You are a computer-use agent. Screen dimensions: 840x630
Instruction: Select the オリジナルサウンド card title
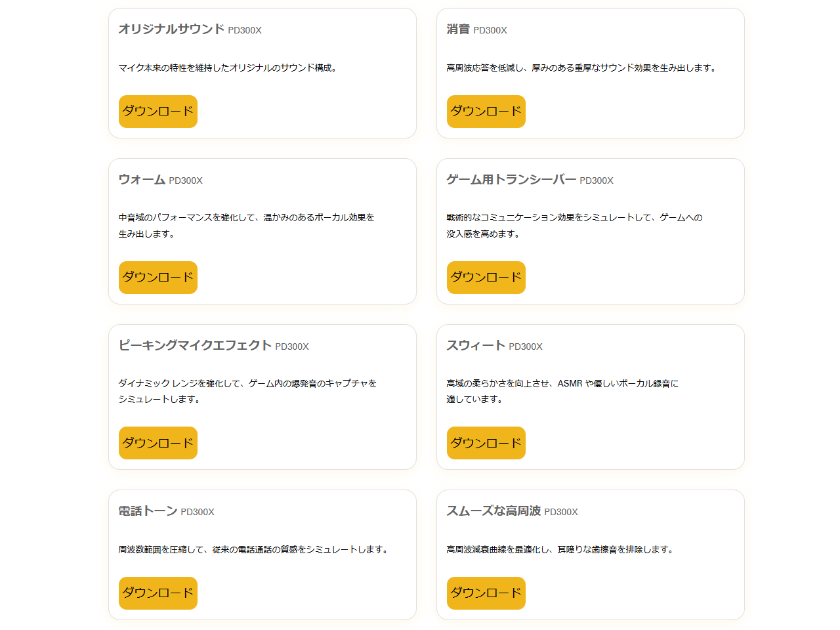(171, 30)
